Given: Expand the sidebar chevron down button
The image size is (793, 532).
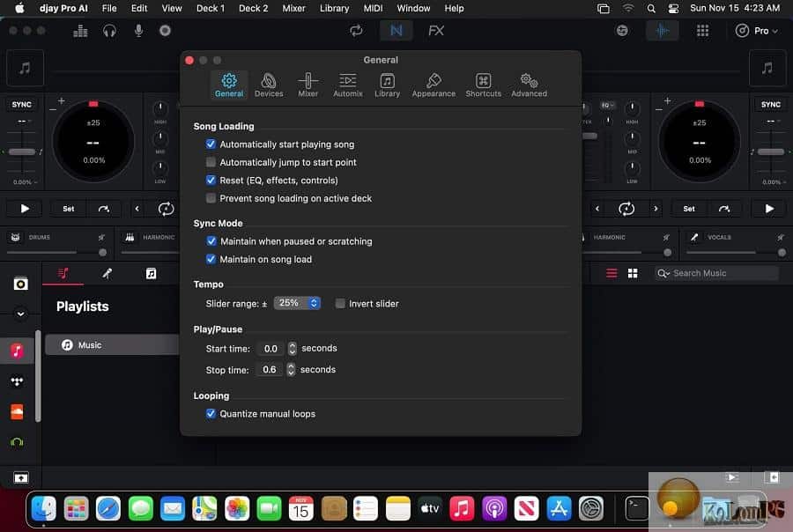Looking at the screenshot, I should tap(20, 314).
